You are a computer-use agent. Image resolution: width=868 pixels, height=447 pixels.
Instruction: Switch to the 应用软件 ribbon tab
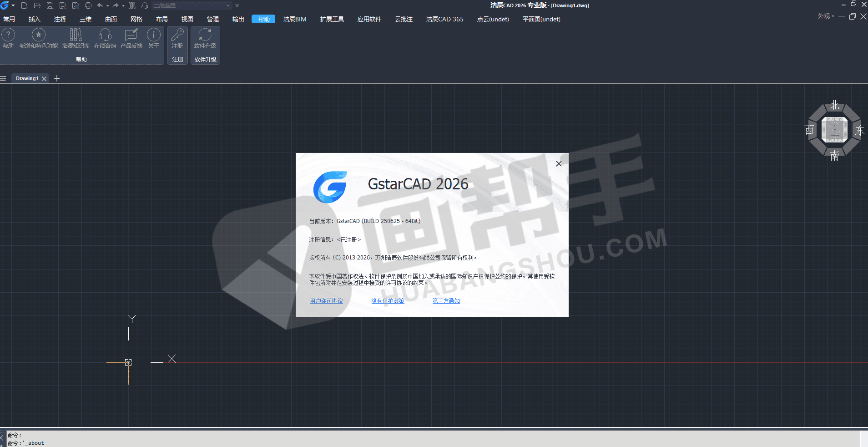coord(369,19)
